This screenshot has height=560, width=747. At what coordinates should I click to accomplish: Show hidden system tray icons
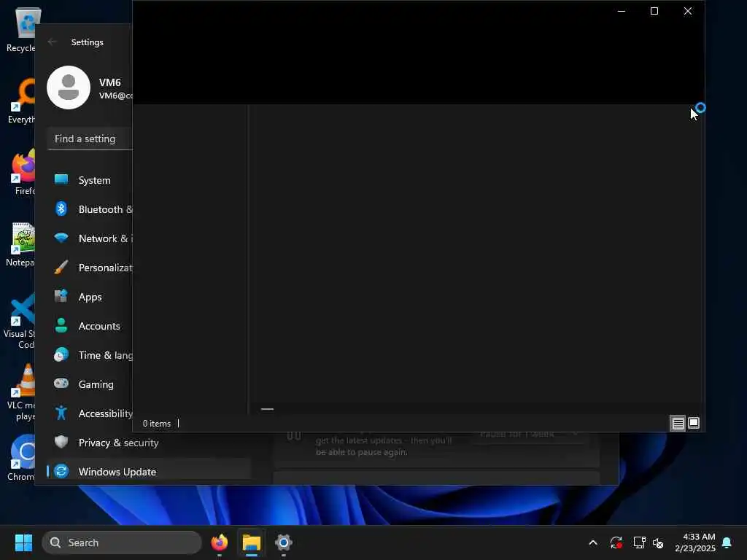(x=593, y=542)
